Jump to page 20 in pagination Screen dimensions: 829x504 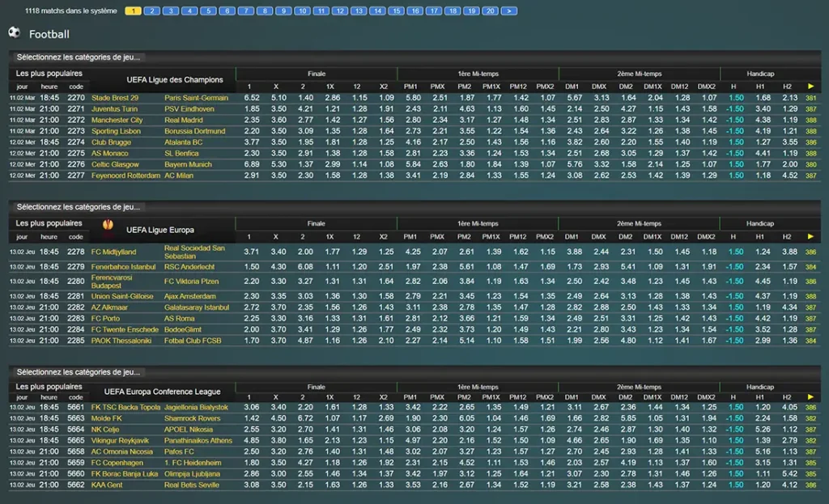[490, 11]
